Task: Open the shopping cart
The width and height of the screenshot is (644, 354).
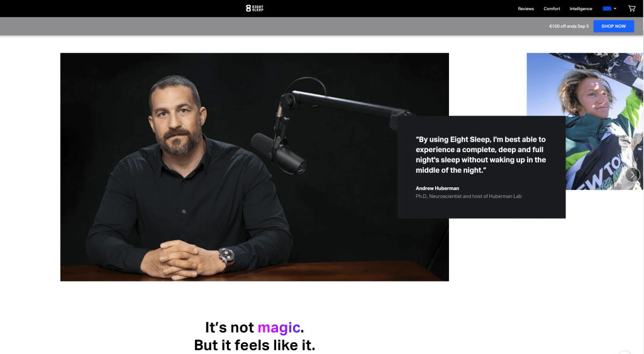Action: point(631,8)
